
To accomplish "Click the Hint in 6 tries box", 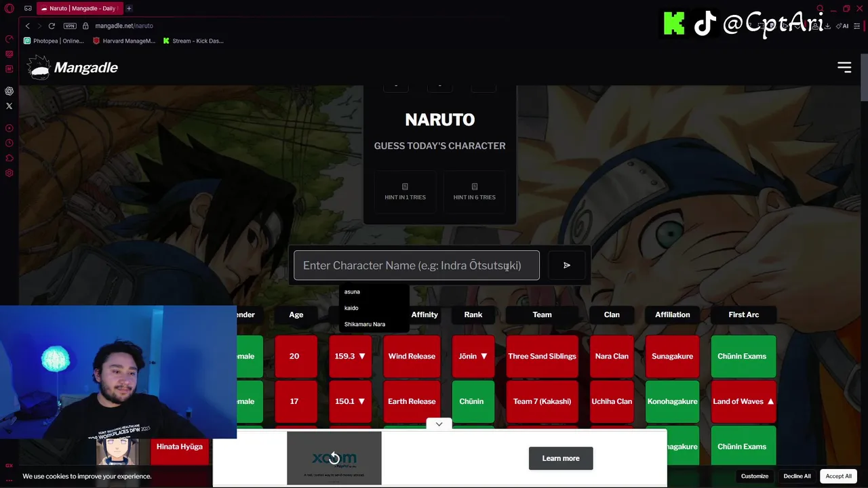I will (x=474, y=192).
